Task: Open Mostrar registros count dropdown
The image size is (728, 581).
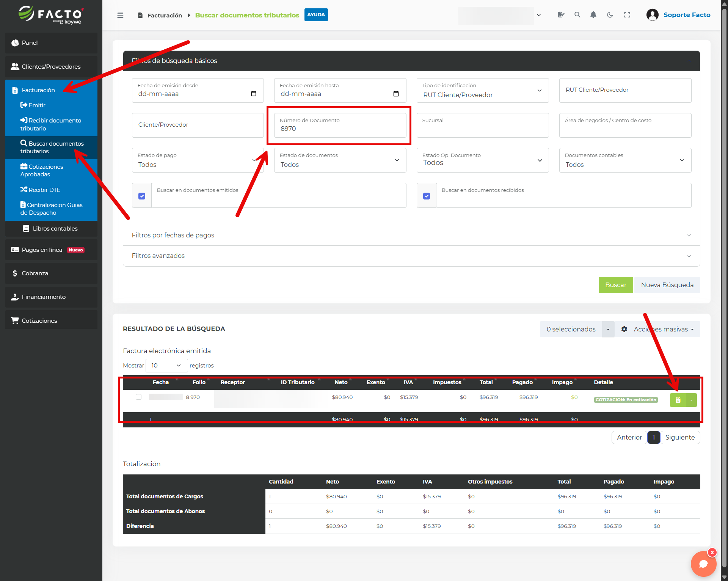Action: [x=166, y=366]
